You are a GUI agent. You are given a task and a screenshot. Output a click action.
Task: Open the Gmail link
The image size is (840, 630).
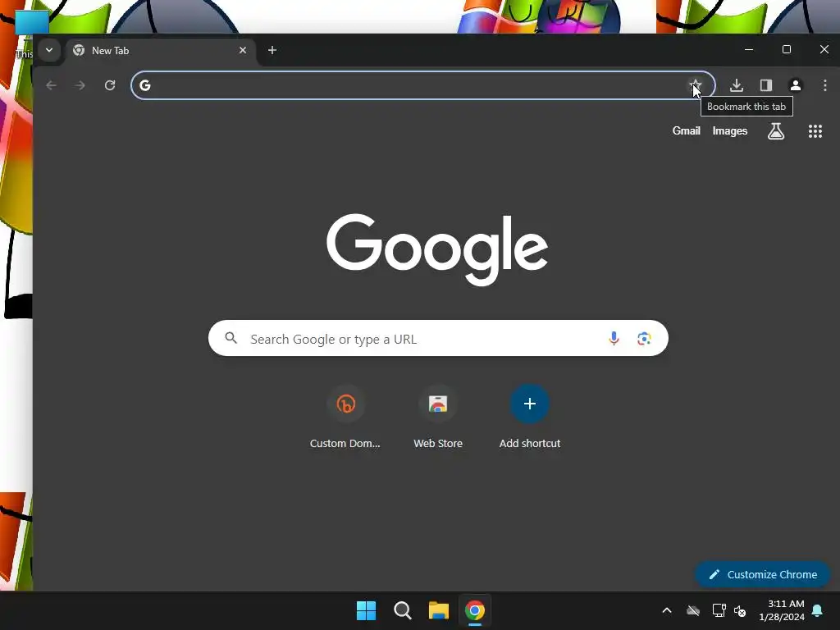click(x=687, y=130)
